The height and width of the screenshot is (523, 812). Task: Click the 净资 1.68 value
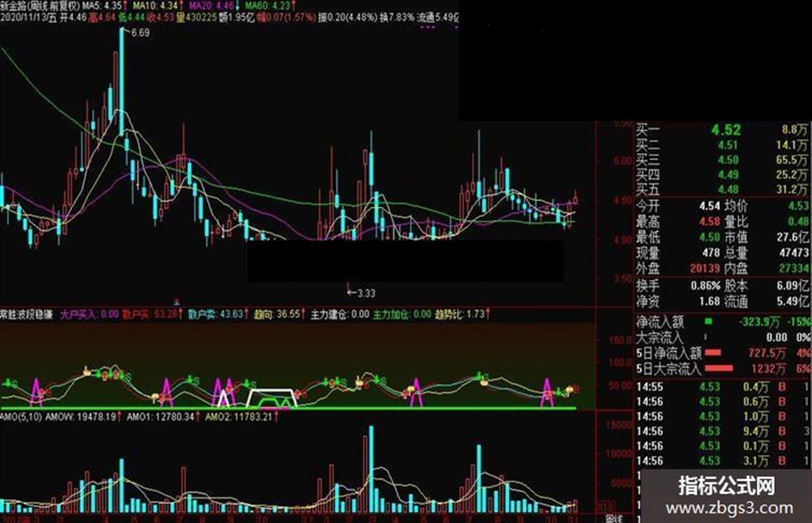(x=710, y=301)
